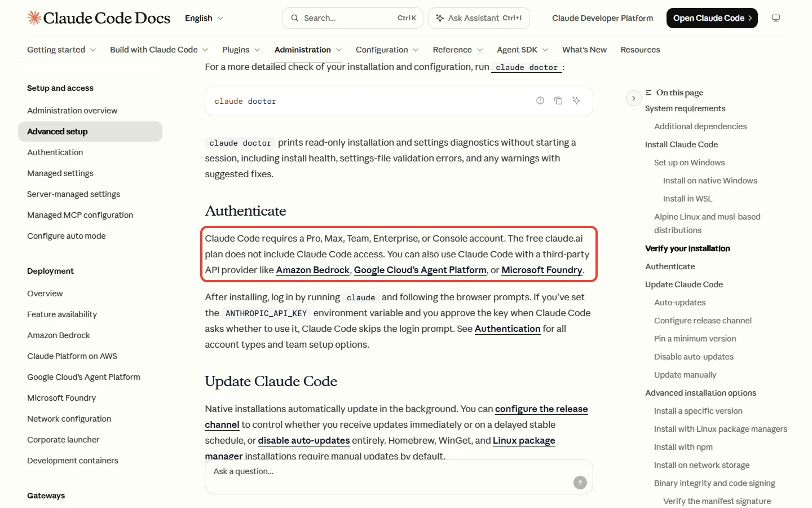This screenshot has height=508, width=812.
Task: Open the English language dropdown
Action: pyautogui.click(x=204, y=18)
